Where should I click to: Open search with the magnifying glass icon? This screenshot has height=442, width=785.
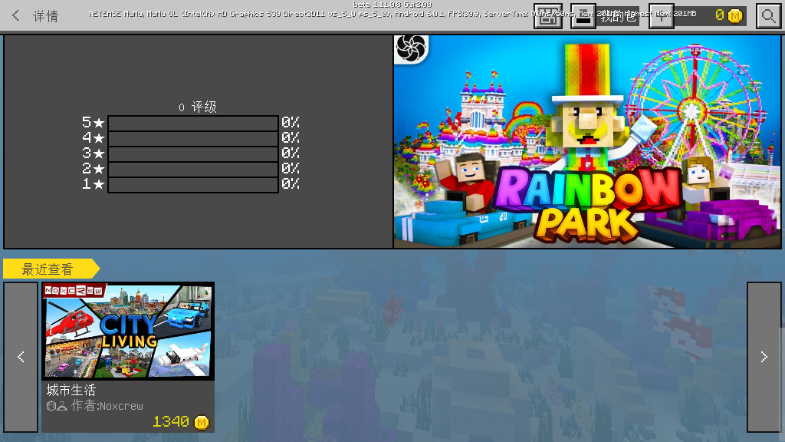coord(767,16)
